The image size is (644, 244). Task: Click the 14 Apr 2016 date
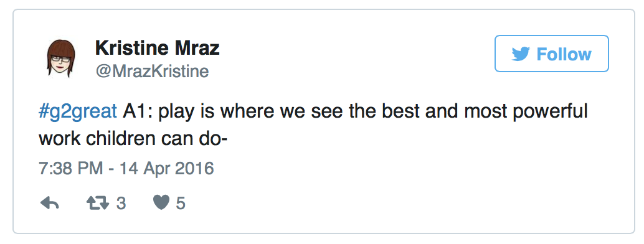point(167,169)
